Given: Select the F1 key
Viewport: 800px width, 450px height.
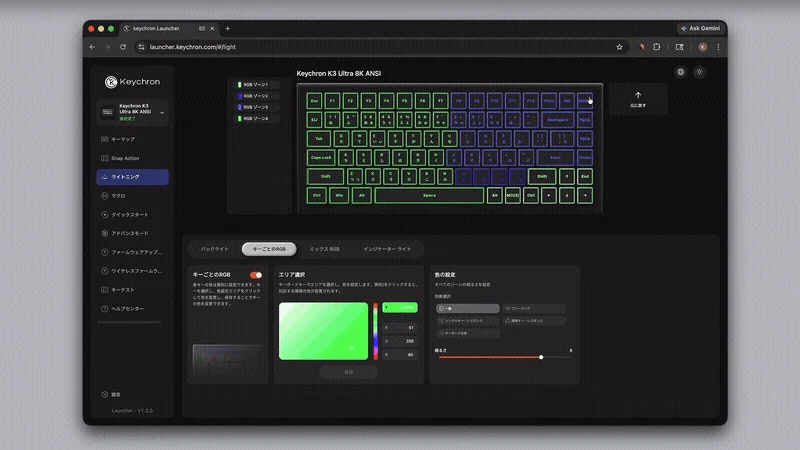Looking at the screenshot, I should tap(332, 101).
